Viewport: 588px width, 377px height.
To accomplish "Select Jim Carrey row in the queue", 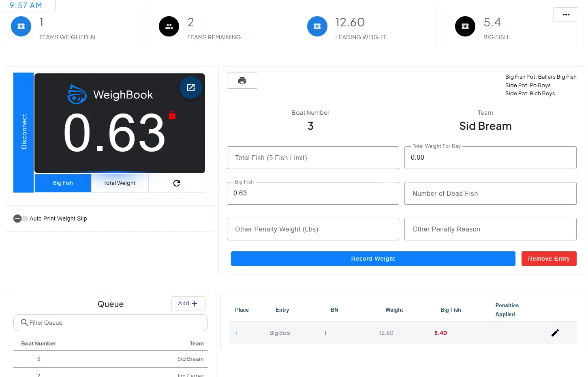I will (x=111, y=373).
